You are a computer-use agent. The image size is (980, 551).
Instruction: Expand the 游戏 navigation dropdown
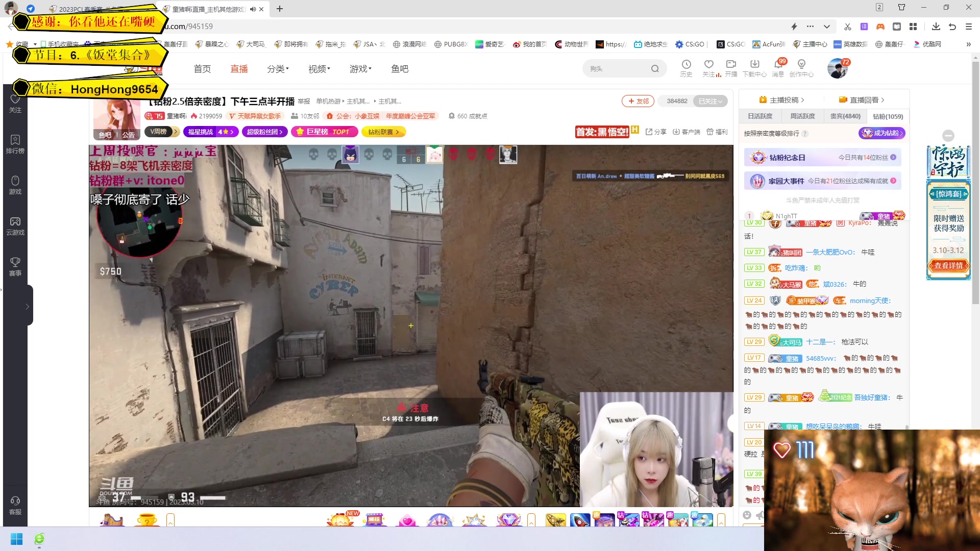[x=360, y=69]
